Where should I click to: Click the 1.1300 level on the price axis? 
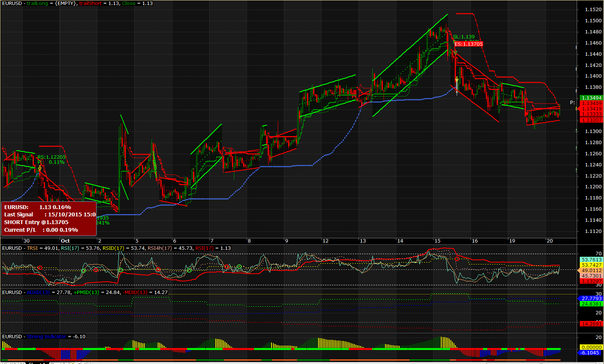[593, 131]
